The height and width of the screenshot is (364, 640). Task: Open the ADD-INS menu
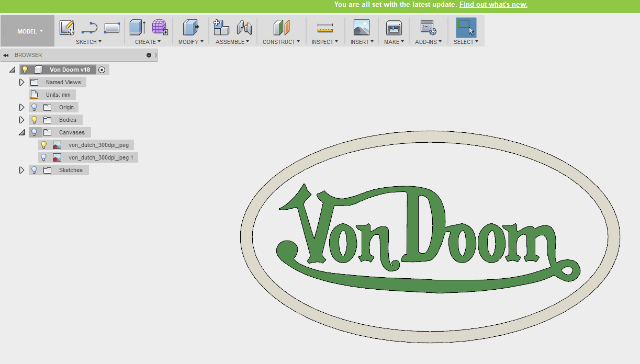[x=429, y=42]
